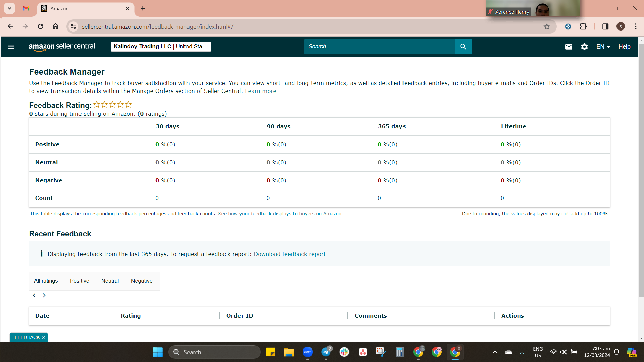The image size is (644, 362).
Task: Switch to the Gmail pinned tab
Action: (x=26, y=8)
